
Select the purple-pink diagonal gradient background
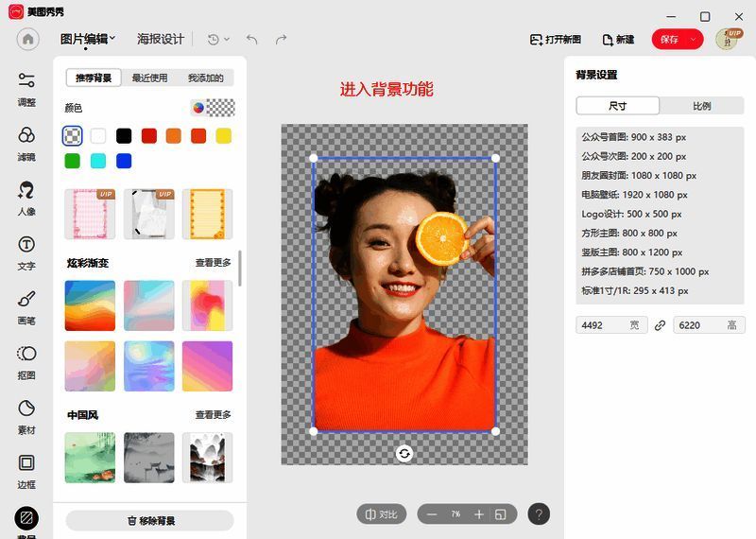pos(207,366)
